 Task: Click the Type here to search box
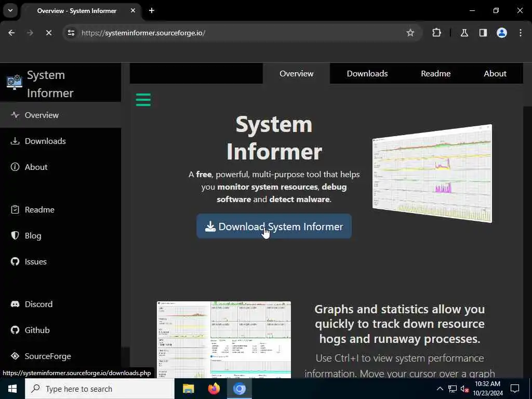click(99, 389)
